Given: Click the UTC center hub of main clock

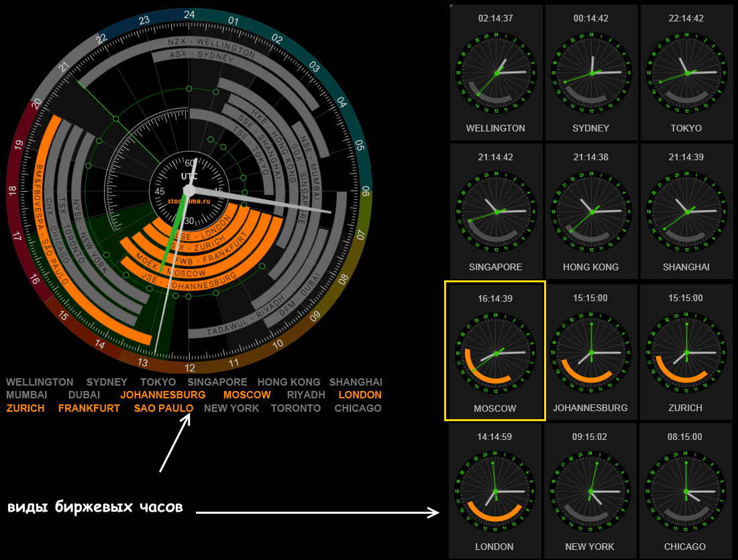Looking at the screenshot, I should point(189,190).
